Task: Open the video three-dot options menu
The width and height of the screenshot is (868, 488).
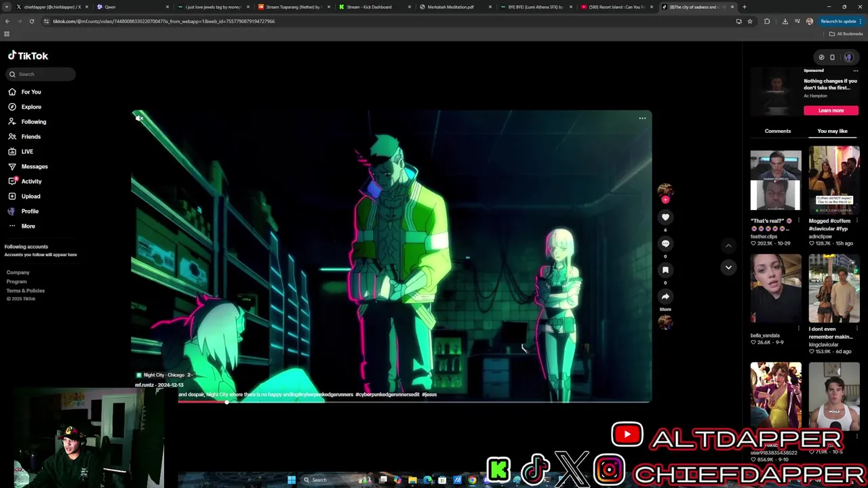Action: (x=642, y=118)
